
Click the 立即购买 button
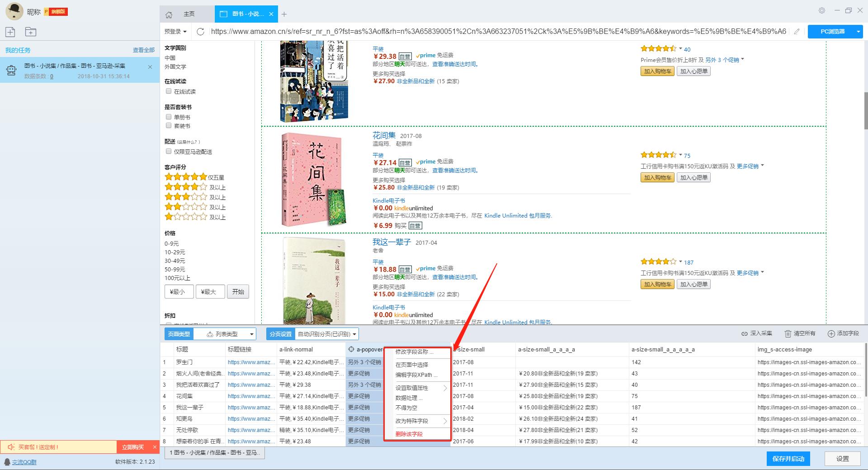click(x=133, y=447)
